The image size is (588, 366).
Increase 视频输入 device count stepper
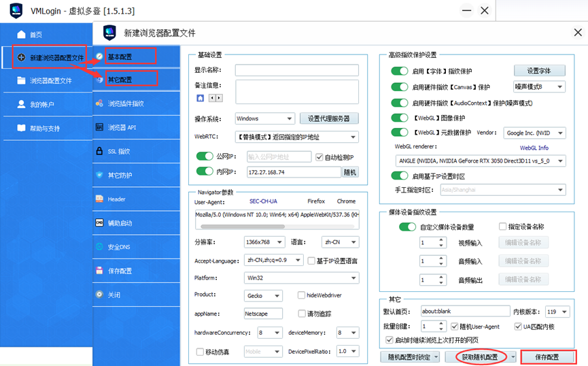(441, 240)
